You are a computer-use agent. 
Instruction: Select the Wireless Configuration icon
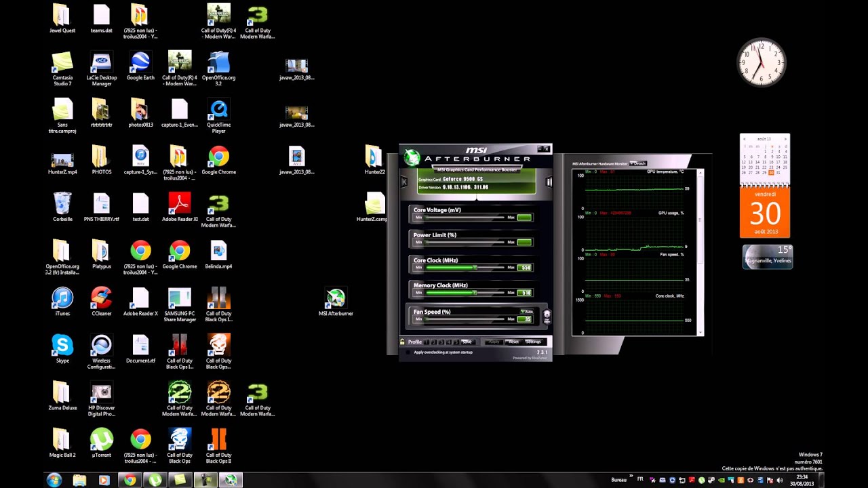click(x=102, y=352)
